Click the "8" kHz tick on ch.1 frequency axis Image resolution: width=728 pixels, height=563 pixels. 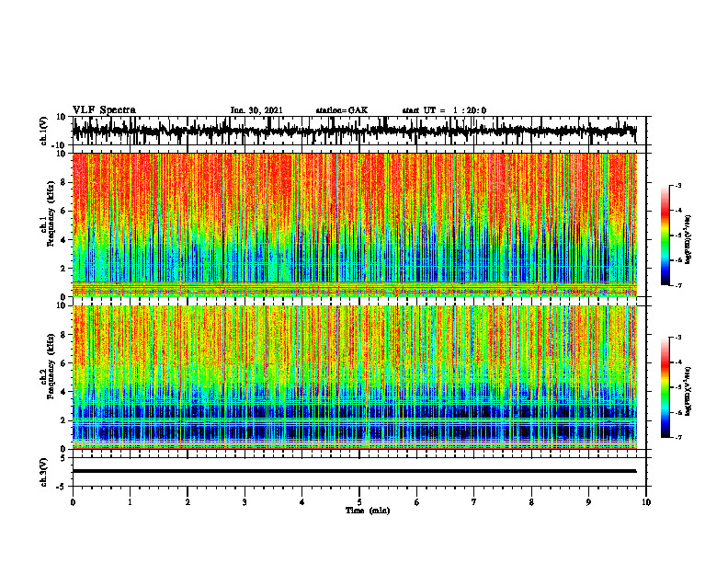[63, 182]
